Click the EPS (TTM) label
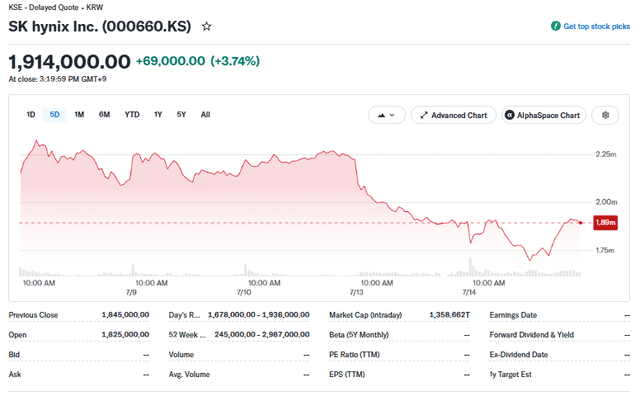The height and width of the screenshot is (397, 640). [347, 374]
